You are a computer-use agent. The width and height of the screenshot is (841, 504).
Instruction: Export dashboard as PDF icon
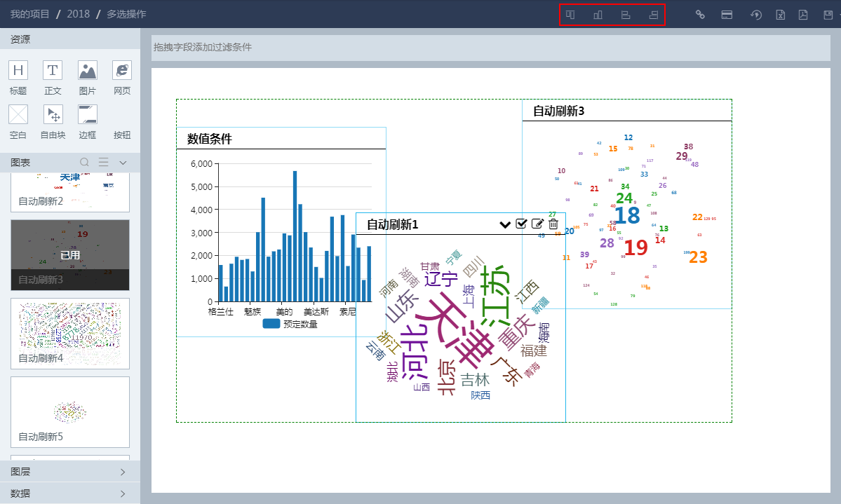coord(803,15)
